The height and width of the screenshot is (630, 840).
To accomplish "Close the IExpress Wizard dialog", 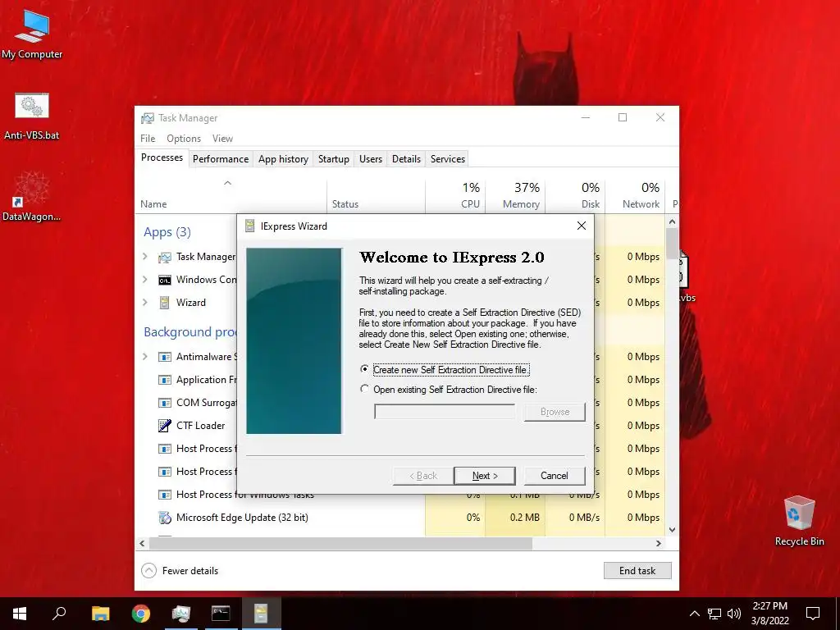I will pos(582,226).
